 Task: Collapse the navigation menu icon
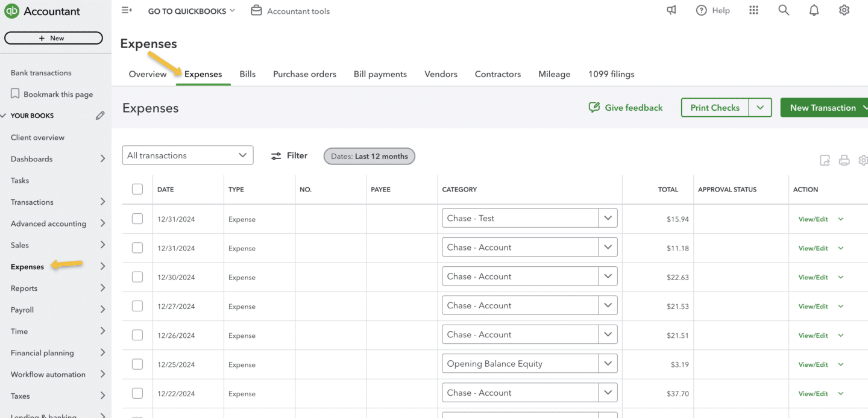(127, 10)
